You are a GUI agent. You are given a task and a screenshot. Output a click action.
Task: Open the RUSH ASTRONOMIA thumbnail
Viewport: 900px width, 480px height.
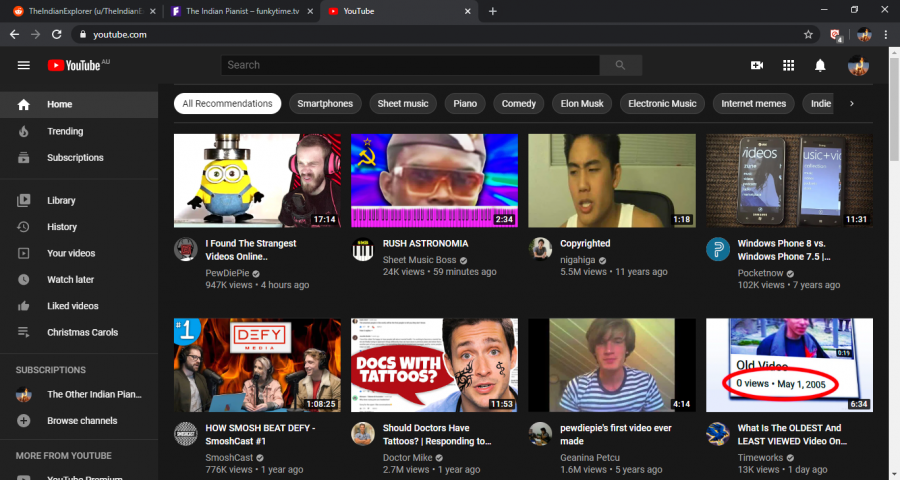pos(435,181)
